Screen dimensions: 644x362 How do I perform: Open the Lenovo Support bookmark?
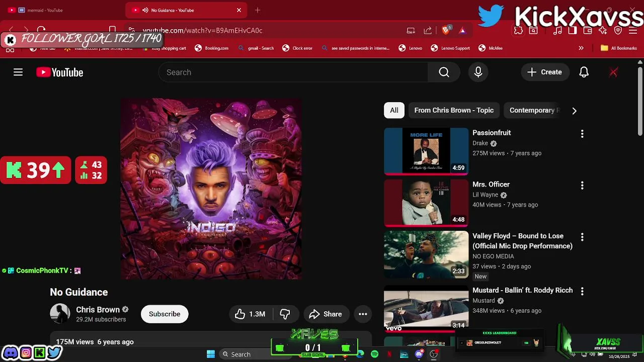(x=450, y=48)
